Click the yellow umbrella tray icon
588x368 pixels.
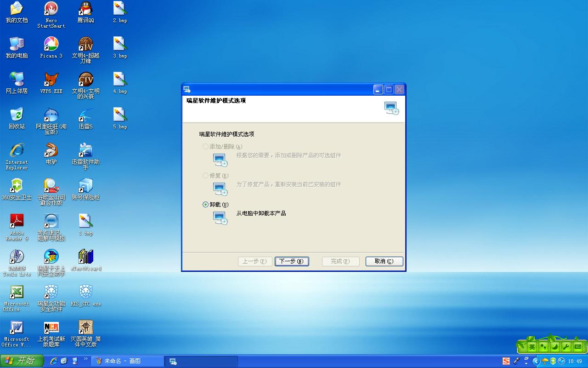[x=545, y=361]
